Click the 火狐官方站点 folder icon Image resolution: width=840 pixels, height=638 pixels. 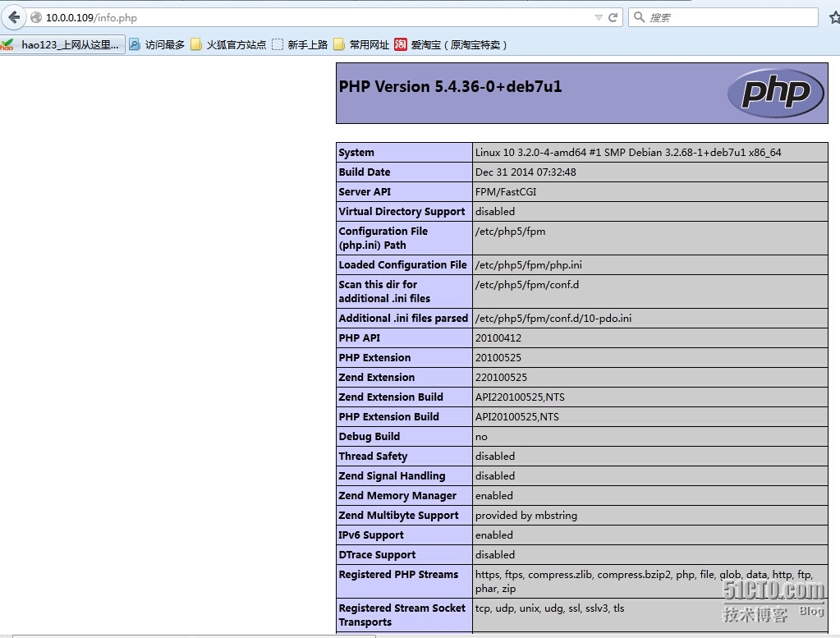pyautogui.click(x=196, y=44)
